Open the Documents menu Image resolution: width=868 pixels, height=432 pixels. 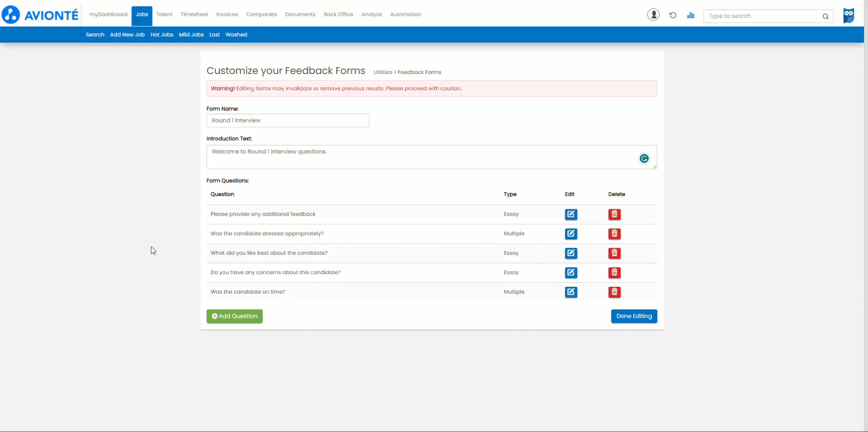(x=300, y=15)
